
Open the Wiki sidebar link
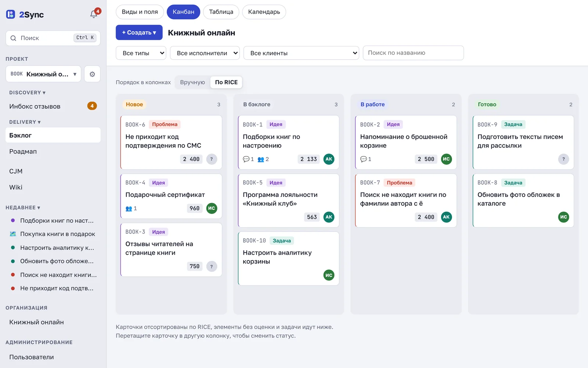click(x=53, y=187)
